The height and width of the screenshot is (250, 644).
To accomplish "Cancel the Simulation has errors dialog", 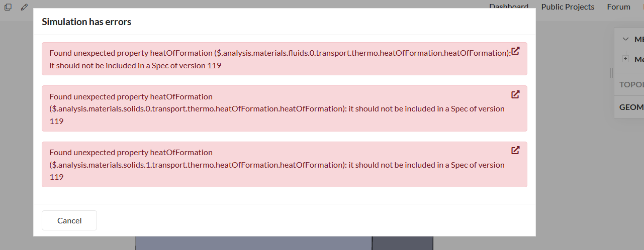I will pyautogui.click(x=69, y=220).
